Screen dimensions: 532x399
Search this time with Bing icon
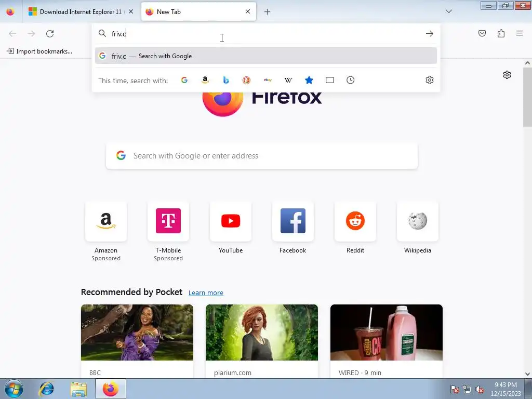(x=226, y=80)
